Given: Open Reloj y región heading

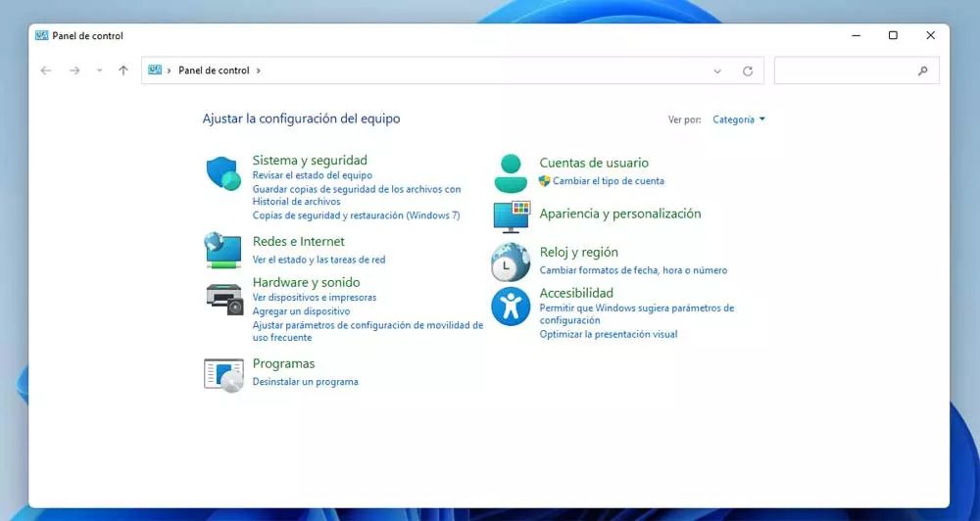Looking at the screenshot, I should (579, 253).
